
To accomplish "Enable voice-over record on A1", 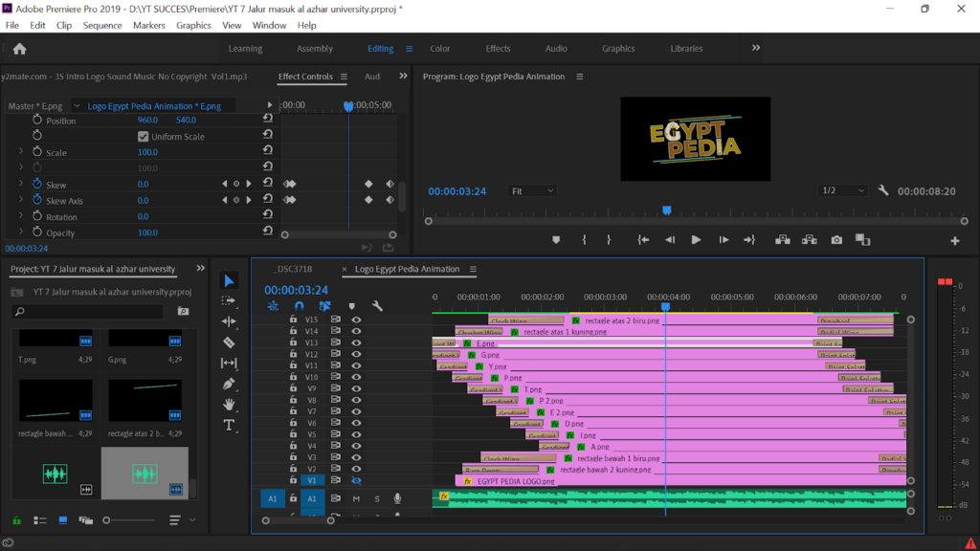I will pyautogui.click(x=397, y=498).
